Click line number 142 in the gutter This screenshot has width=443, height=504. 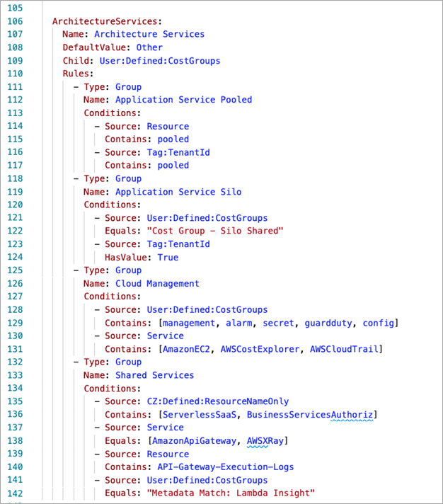pyautogui.click(x=15, y=493)
